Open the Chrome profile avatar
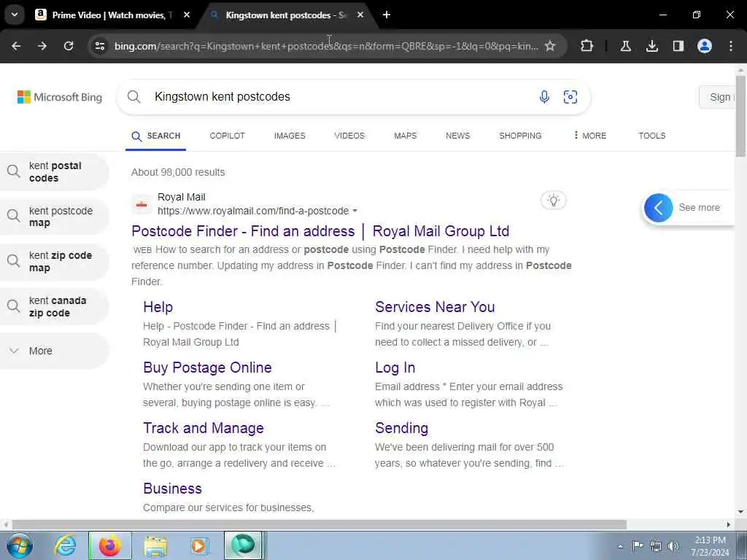Image resolution: width=747 pixels, height=560 pixels. click(x=704, y=46)
